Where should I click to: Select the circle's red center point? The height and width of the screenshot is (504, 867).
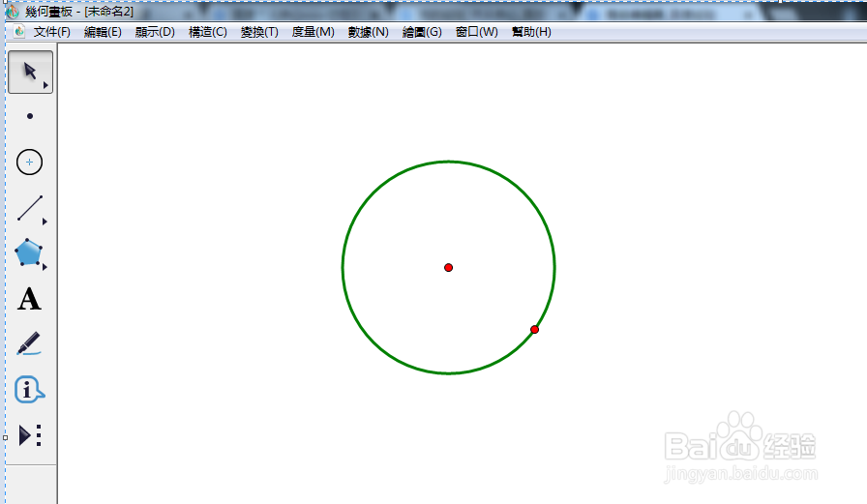pos(448,267)
